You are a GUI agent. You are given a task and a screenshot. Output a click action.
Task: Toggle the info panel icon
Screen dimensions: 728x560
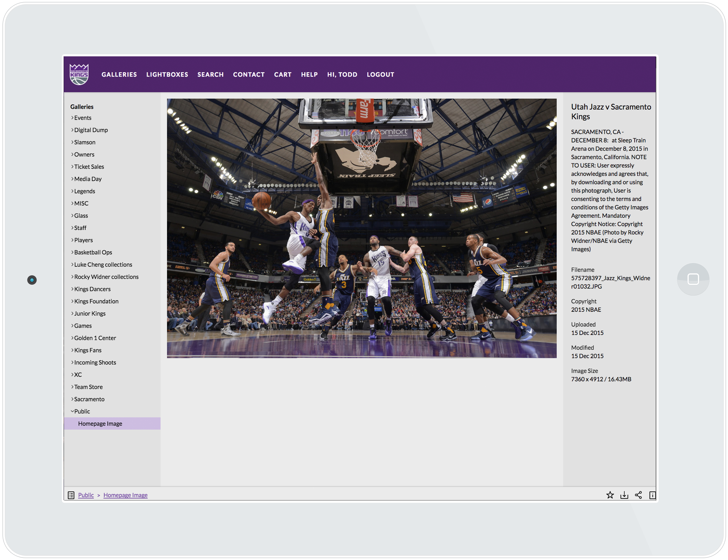[x=652, y=495]
